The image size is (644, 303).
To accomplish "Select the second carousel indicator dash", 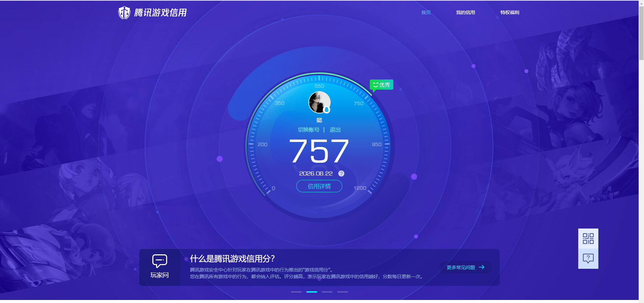I will pyautogui.click(x=312, y=292).
